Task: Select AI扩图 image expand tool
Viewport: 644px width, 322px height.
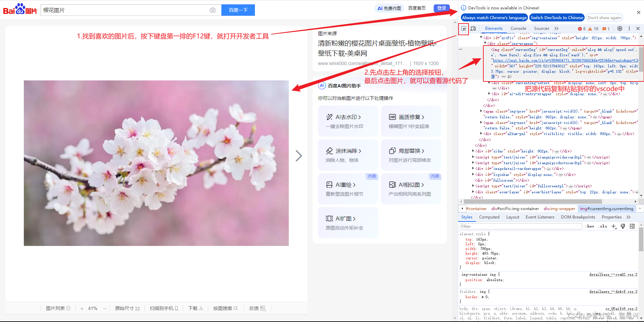Action: pyautogui.click(x=348, y=223)
